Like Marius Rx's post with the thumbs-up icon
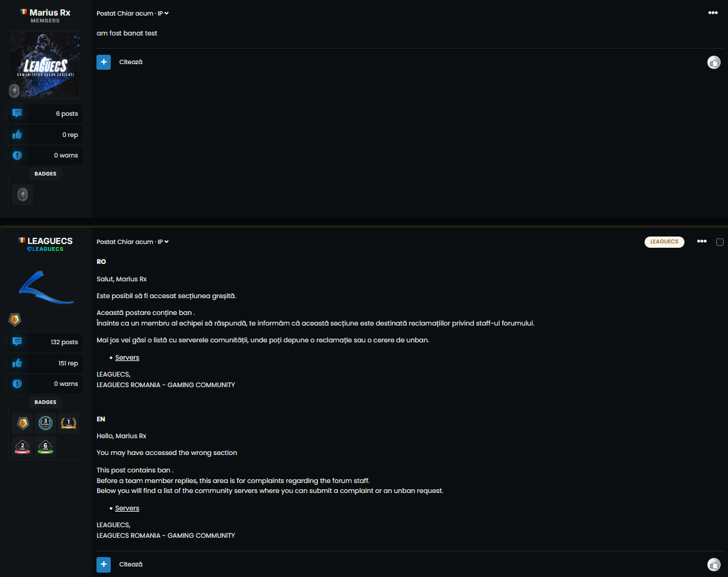The height and width of the screenshot is (577, 728). pyautogui.click(x=714, y=62)
